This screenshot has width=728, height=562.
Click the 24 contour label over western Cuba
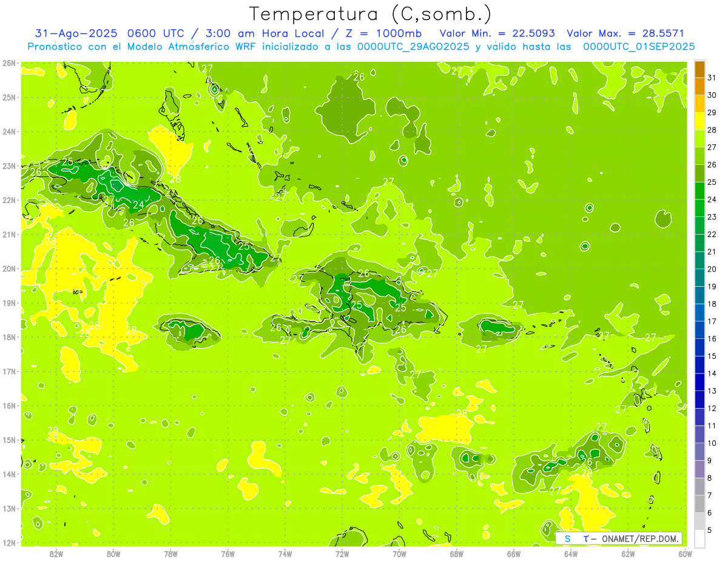click(138, 205)
